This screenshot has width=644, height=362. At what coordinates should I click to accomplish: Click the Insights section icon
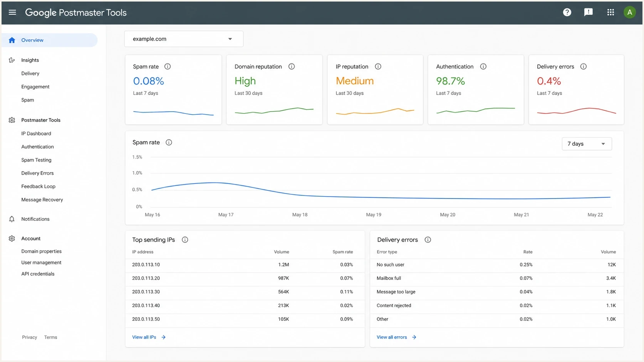pyautogui.click(x=12, y=60)
